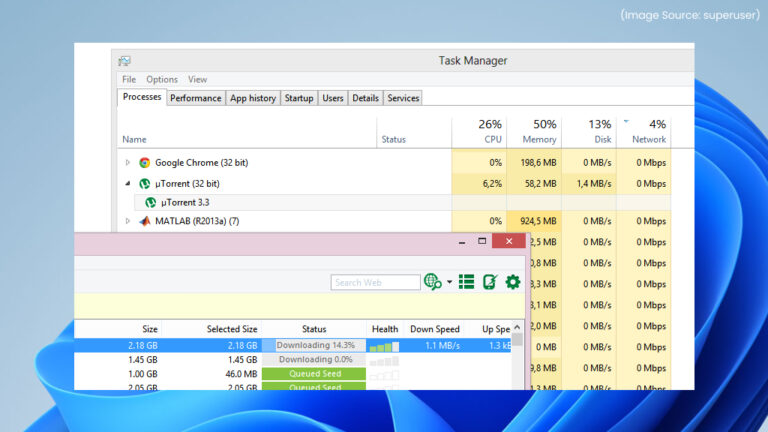Expand the Google Chrome process group
The image size is (768, 432).
(x=127, y=163)
